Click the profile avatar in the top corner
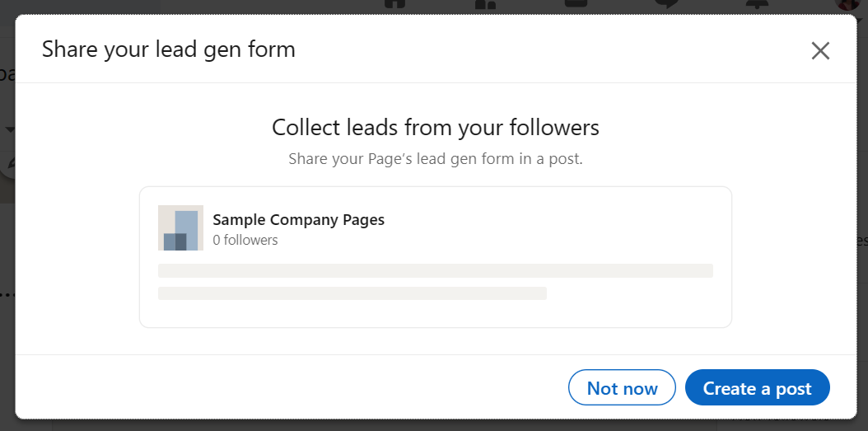The height and width of the screenshot is (431, 868). click(x=847, y=4)
